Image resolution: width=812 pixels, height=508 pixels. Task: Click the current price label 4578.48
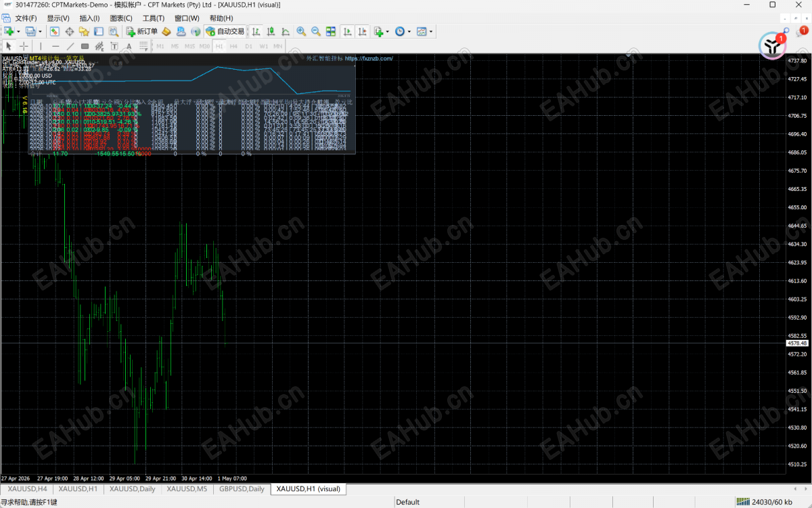tap(798, 343)
